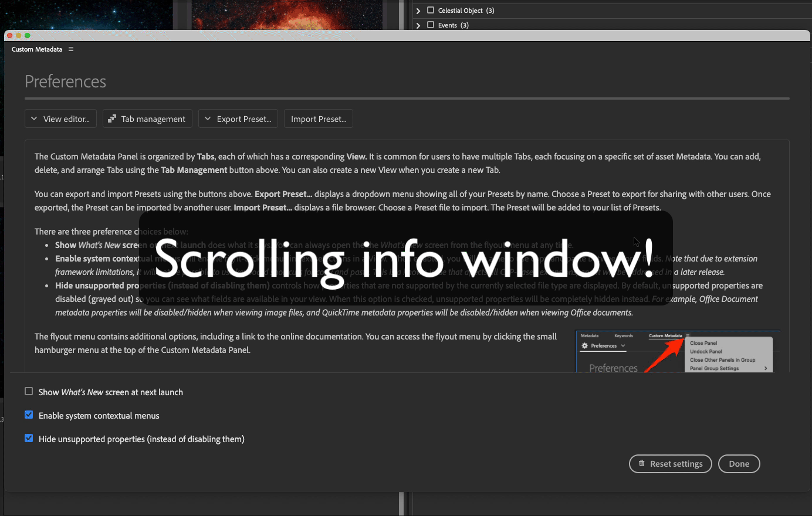
Task: Click the Tab management windows icon
Action: pyautogui.click(x=112, y=119)
